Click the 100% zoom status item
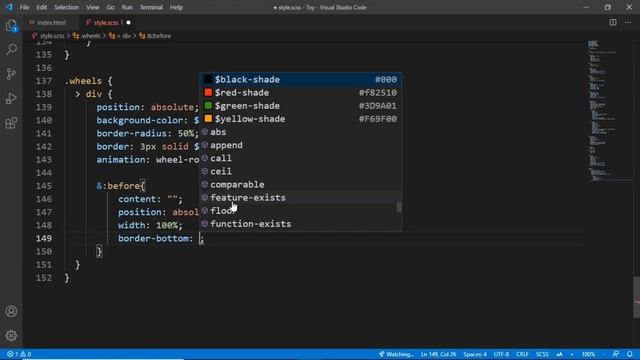Screen dimensions: 640x360 pyautogui.click(x=588, y=354)
